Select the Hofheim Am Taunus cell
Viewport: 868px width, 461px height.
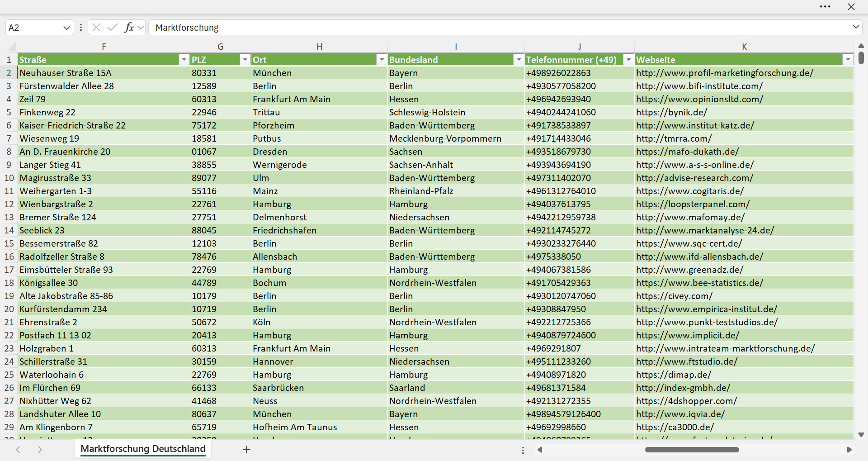click(319, 427)
